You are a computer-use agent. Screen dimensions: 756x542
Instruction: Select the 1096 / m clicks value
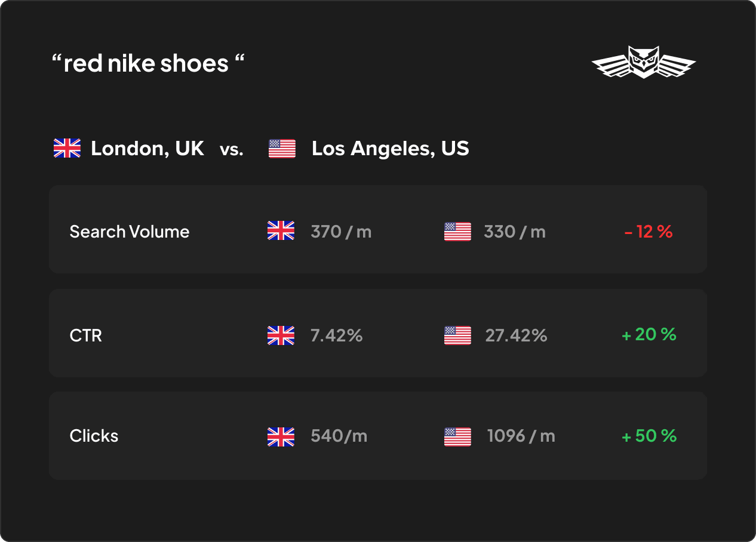click(x=521, y=436)
